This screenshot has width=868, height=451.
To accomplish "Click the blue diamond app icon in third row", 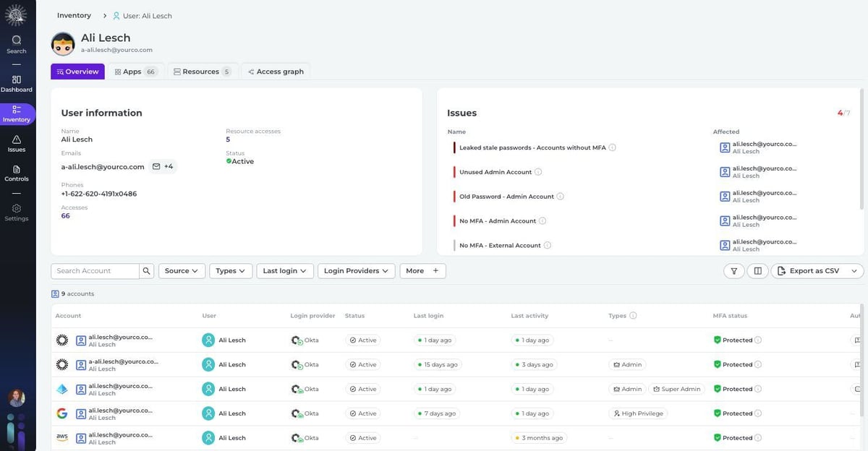I will pyautogui.click(x=62, y=389).
